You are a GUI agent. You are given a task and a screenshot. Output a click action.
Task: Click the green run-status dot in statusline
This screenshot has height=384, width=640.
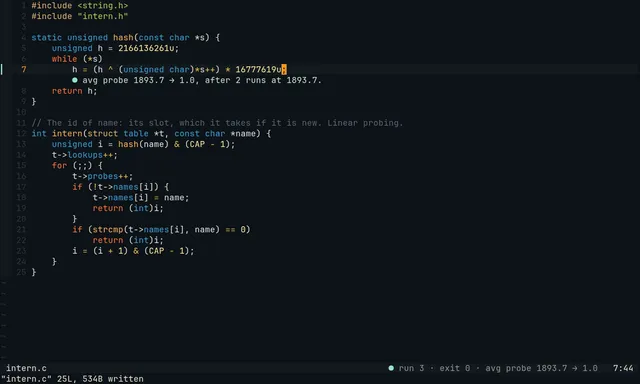coord(391,368)
